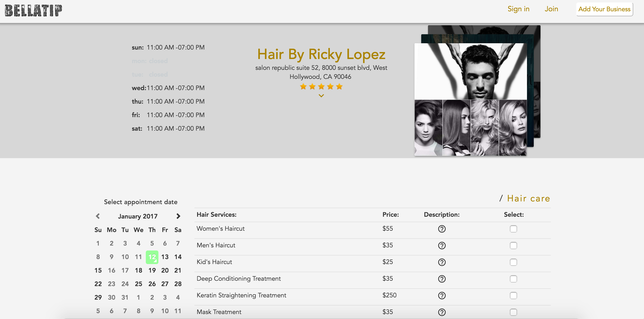Click Sign in link
Screen dimensions: 644x319
518,9
